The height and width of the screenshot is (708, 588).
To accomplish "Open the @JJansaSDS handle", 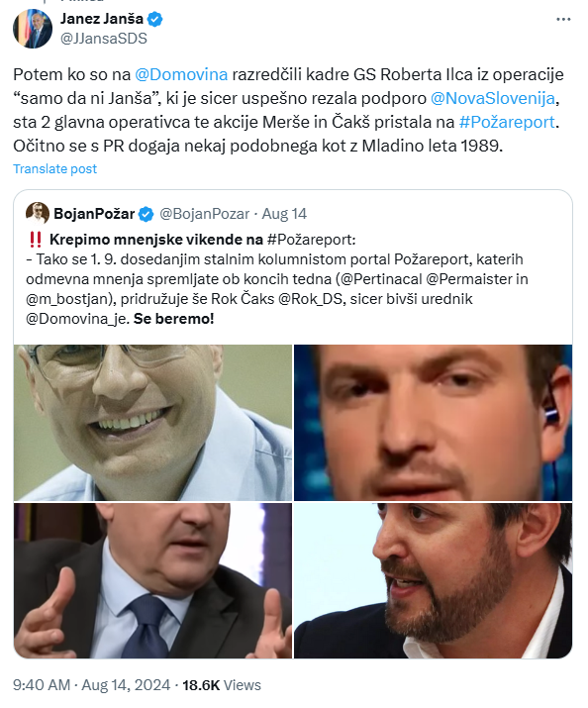I will 104,39.
